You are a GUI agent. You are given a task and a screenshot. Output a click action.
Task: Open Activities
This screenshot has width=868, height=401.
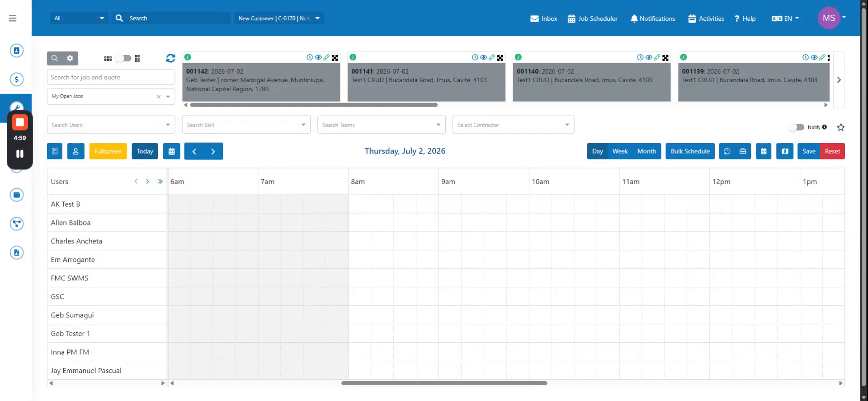pos(706,19)
